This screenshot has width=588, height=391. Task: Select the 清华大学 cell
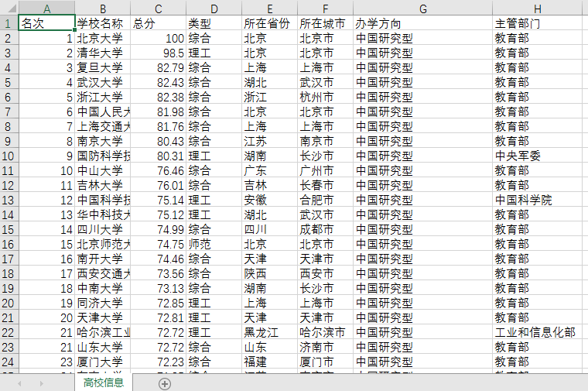[x=103, y=53]
